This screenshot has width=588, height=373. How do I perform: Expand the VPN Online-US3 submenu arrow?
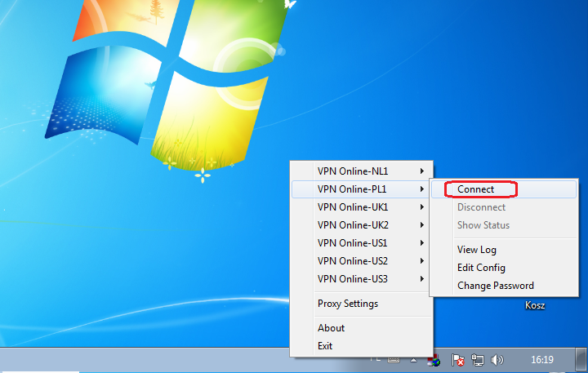[422, 279]
